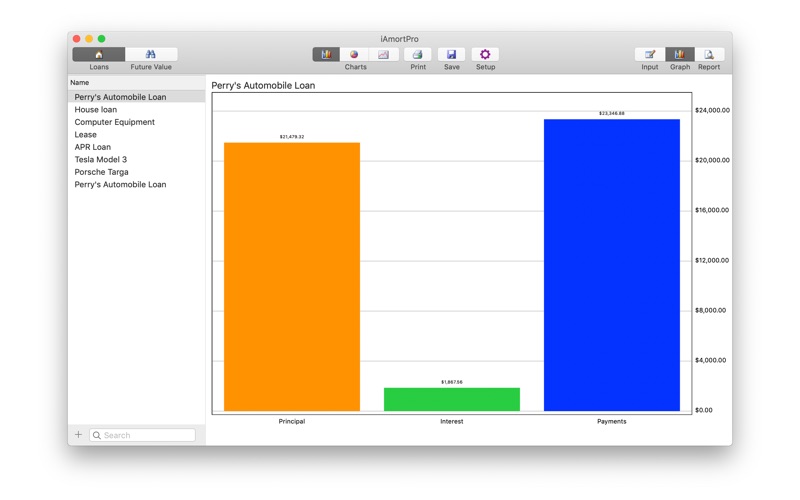
Task: Click the $12,000.00 axis value
Action: [712, 260]
